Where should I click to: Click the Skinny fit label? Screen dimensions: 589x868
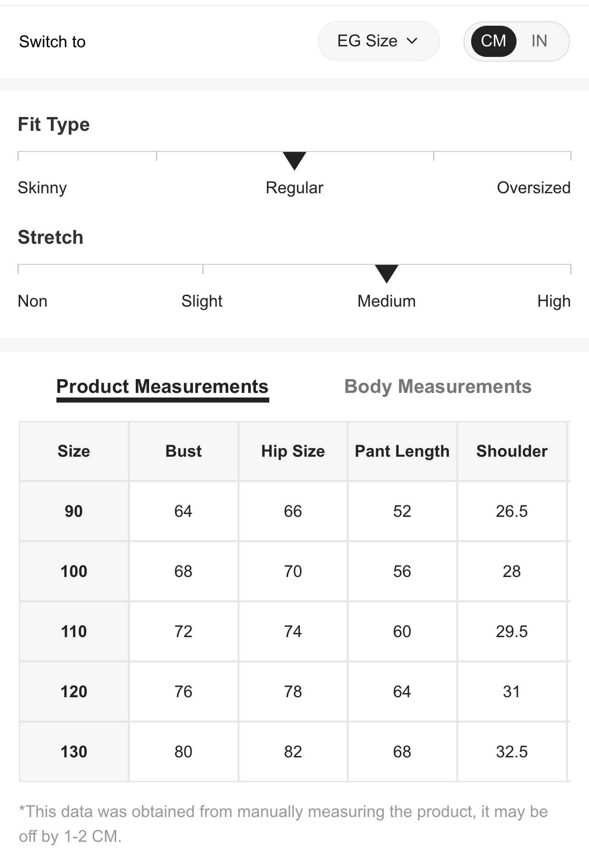point(42,188)
